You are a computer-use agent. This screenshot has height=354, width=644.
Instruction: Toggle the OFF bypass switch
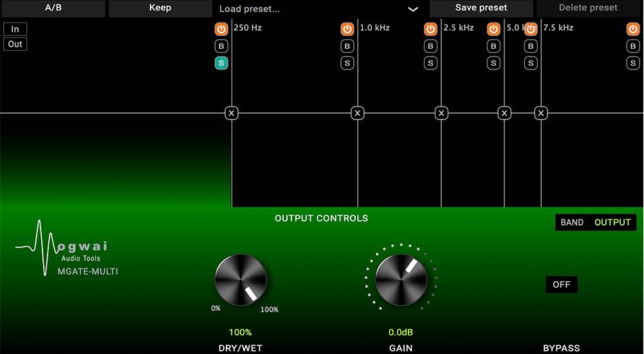click(562, 285)
